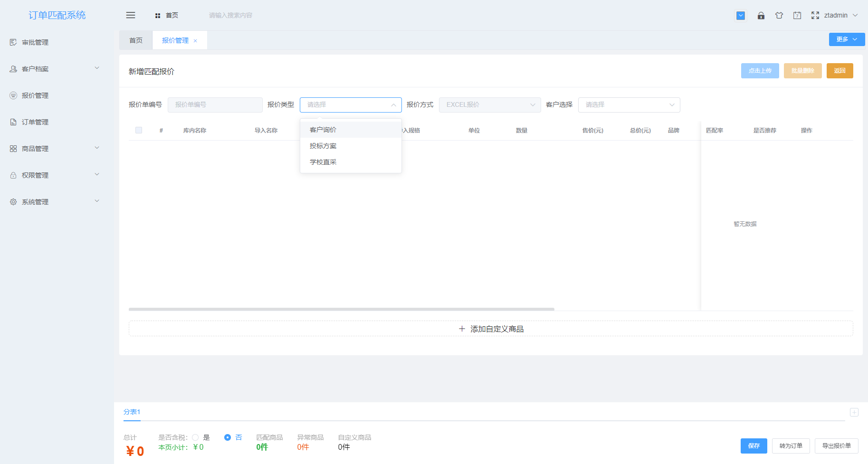Click the orange 返回 button
The height and width of the screenshot is (464, 868).
click(839, 71)
